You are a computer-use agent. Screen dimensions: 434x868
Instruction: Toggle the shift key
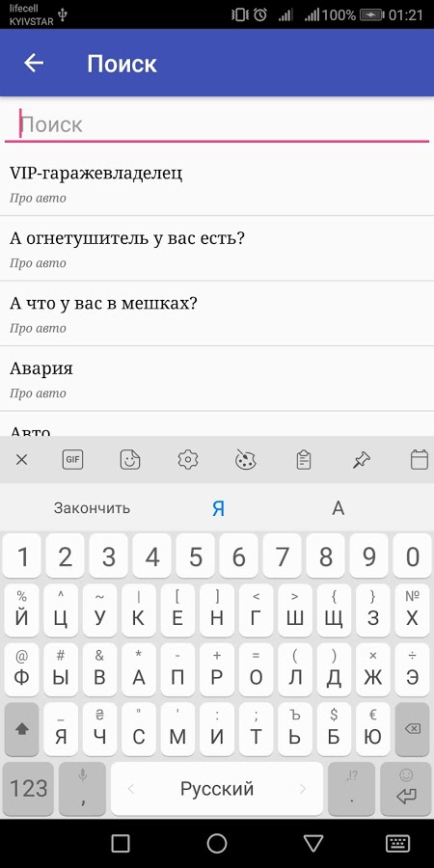[21, 730]
